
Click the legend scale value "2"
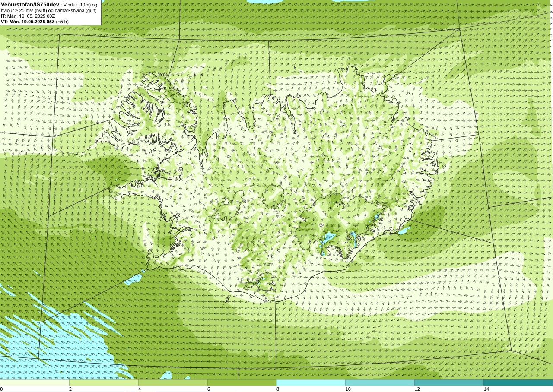[70, 389]
